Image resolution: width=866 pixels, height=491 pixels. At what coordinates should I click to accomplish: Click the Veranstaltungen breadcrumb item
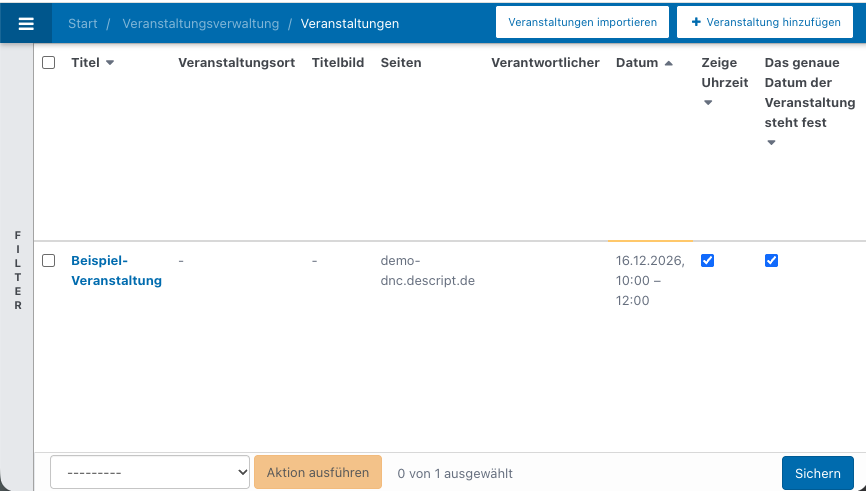350,24
